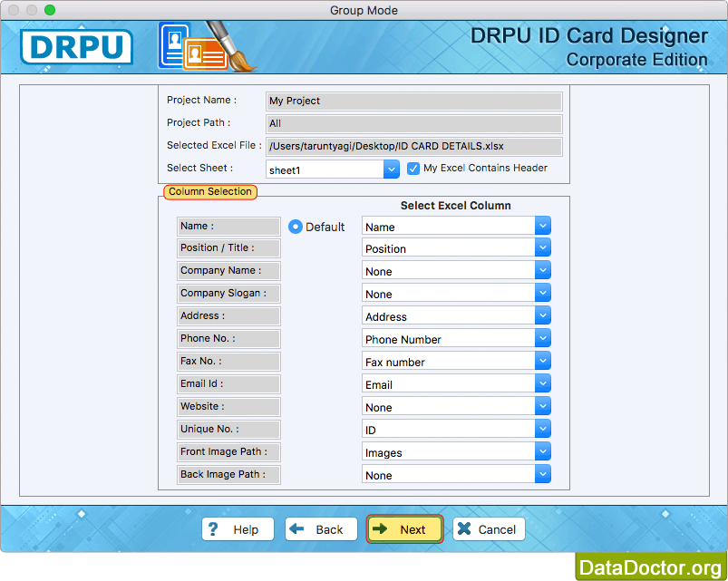The height and width of the screenshot is (581, 728).
Task: Click the blue back arrow icon
Action: point(296,528)
